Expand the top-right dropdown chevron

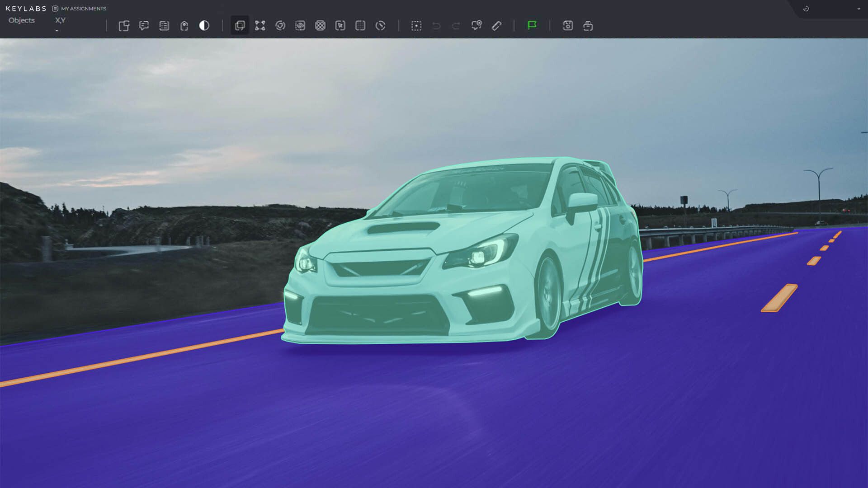(x=859, y=9)
